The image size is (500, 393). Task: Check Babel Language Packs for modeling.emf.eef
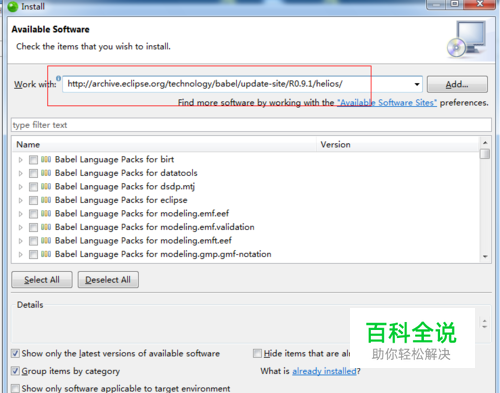33,214
